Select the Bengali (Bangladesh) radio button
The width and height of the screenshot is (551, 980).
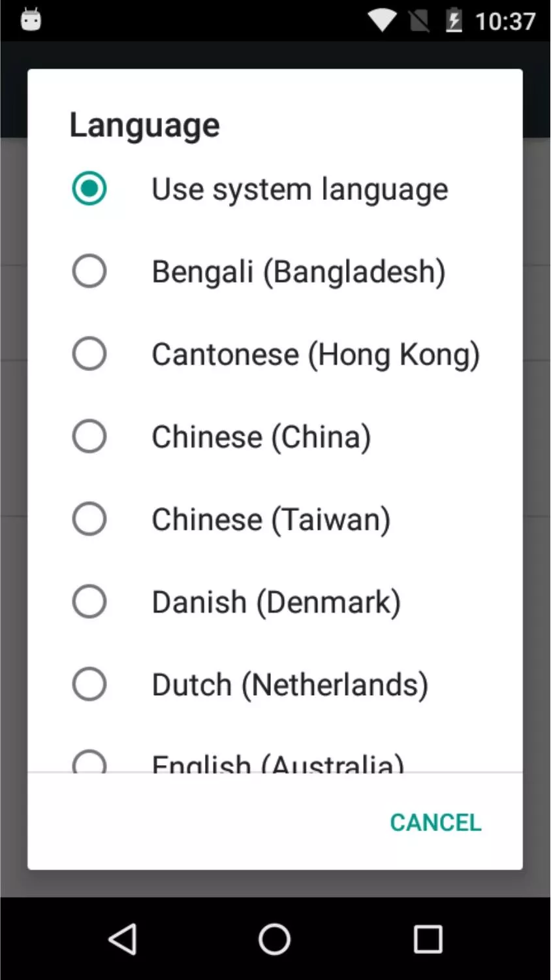click(x=89, y=271)
